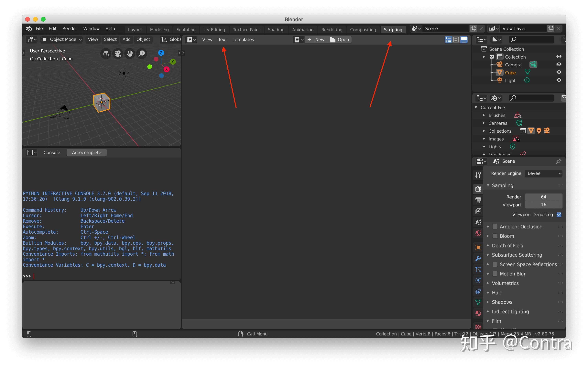The image size is (588, 367).
Task: Disable the Viewport Denoising checkbox
Action: click(x=559, y=215)
